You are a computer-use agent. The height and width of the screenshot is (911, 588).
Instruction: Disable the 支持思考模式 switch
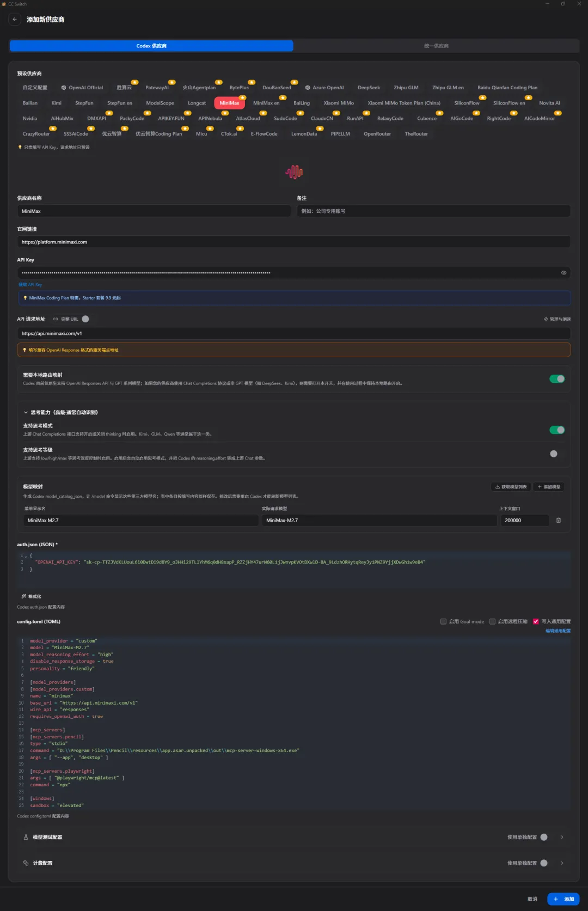557,430
